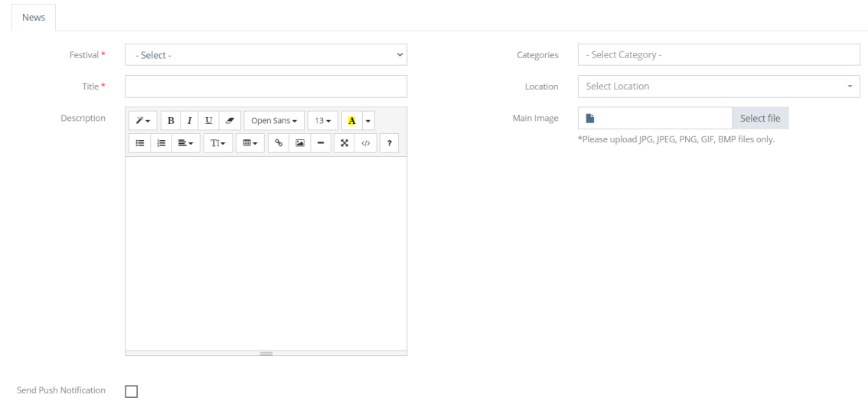Show the HTML code view
This screenshot has width=868, height=411.
(x=365, y=142)
